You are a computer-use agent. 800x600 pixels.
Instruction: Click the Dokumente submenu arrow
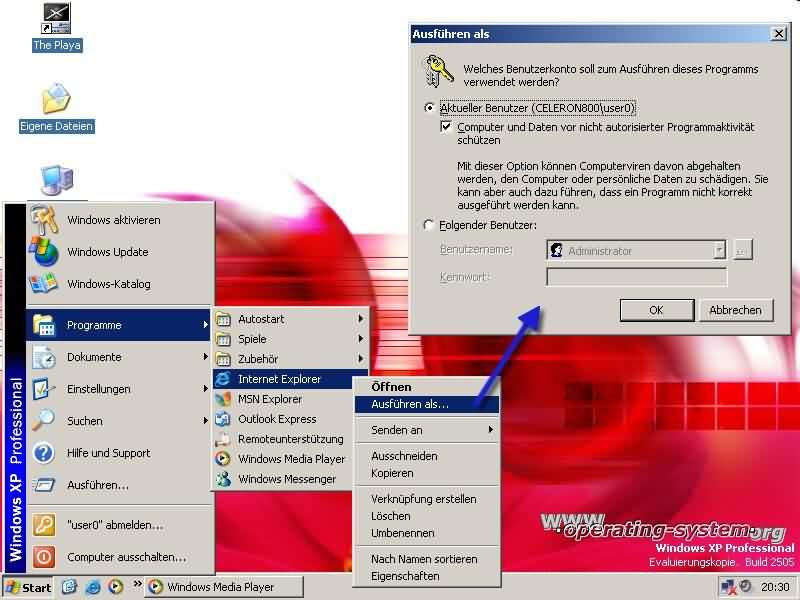click(x=205, y=357)
